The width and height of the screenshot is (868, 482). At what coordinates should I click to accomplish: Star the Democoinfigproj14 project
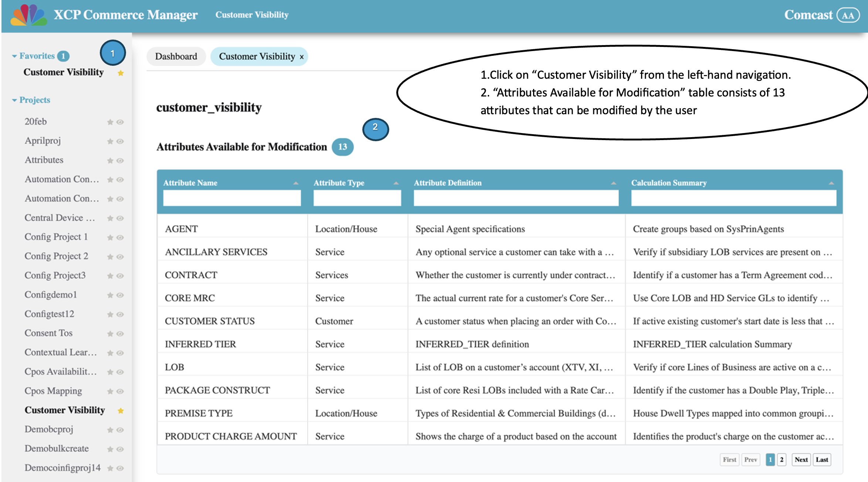(110, 468)
